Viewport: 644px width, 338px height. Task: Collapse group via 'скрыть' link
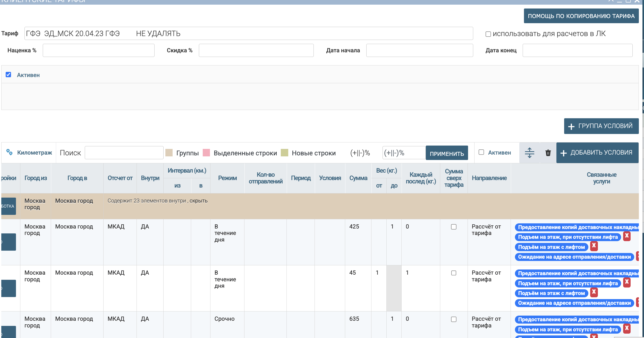pos(198,201)
